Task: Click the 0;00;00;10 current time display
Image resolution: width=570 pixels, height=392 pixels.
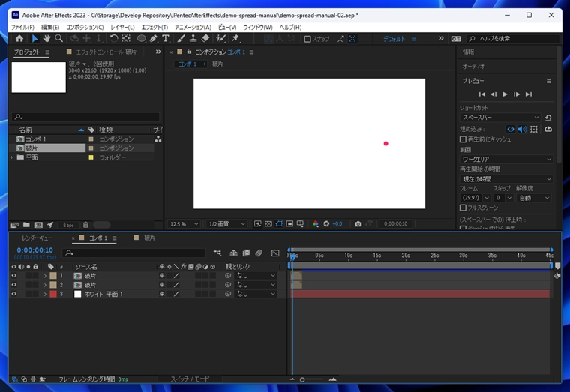Action: pyautogui.click(x=34, y=250)
